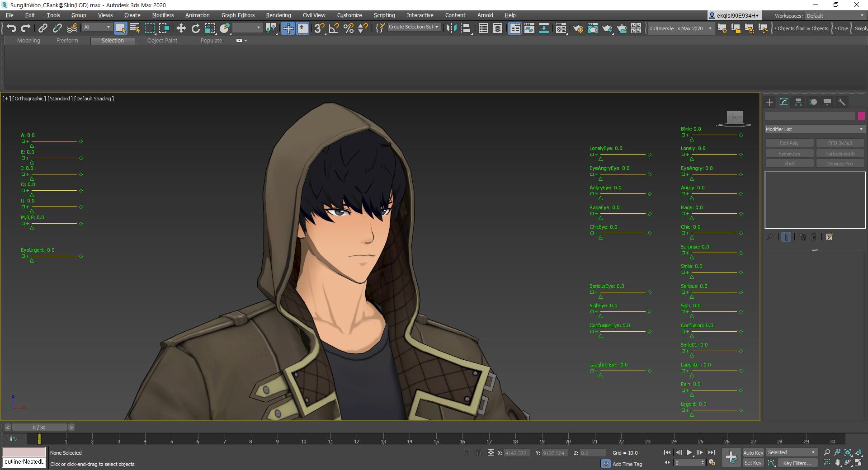Open the Create Selection Set dropdown

coord(414,27)
